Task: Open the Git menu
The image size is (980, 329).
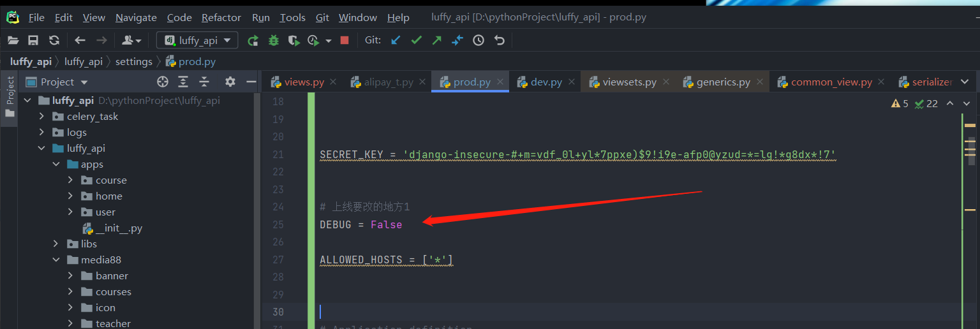Action: point(322,17)
